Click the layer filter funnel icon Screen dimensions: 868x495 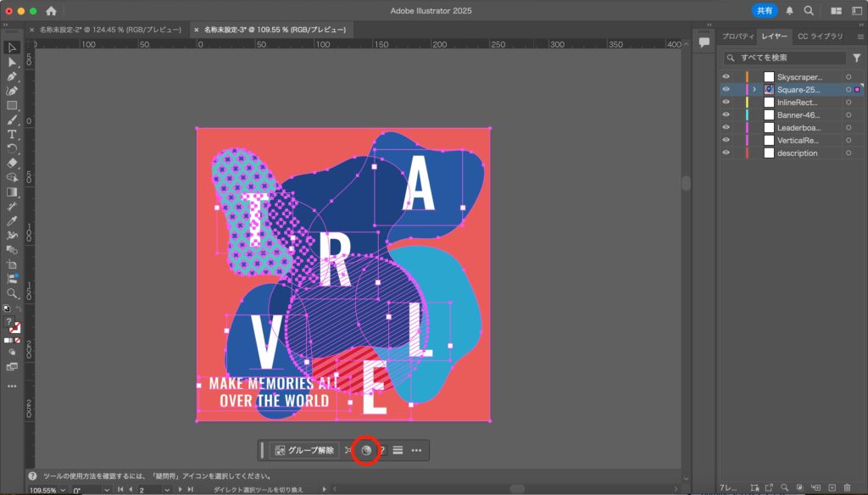[856, 58]
